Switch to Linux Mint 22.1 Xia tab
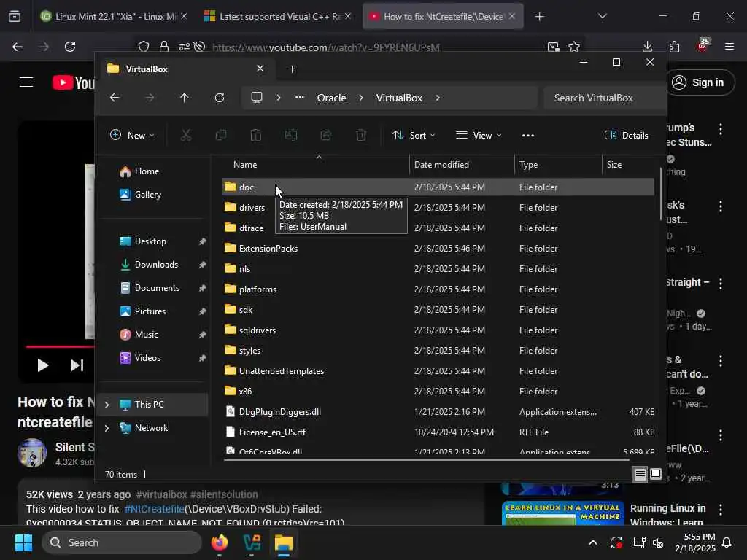Screen dimensions: 747x560 point(115,16)
